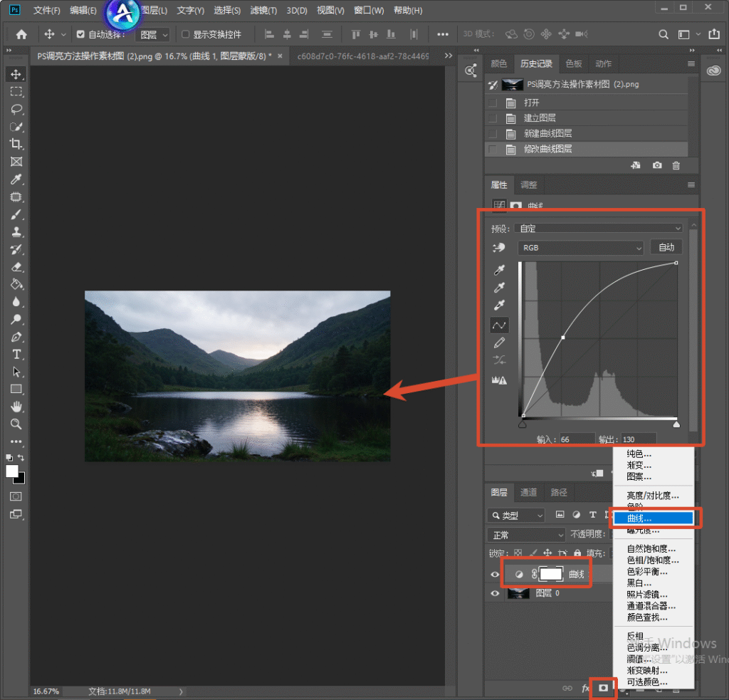Select the Move tool in the toolbox
729x700 pixels.
(x=16, y=75)
